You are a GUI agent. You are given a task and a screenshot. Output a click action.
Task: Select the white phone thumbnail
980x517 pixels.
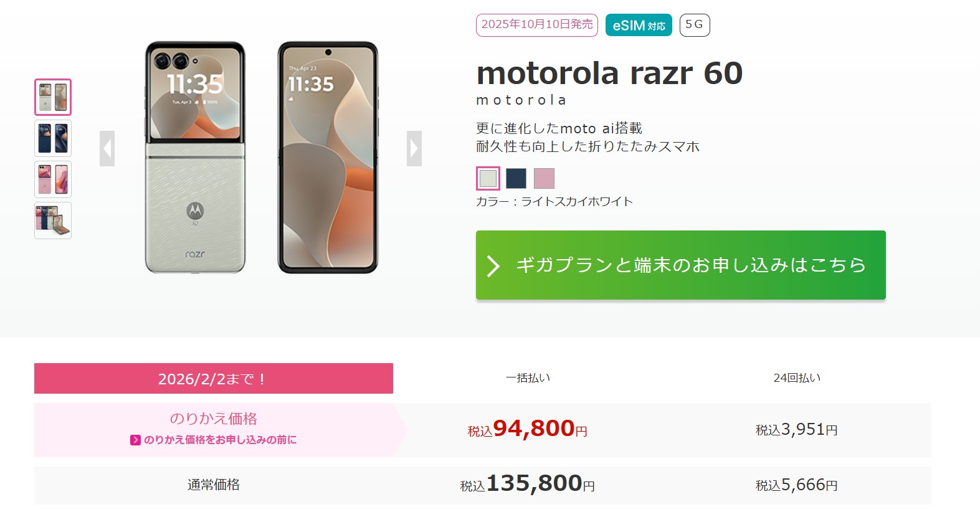(53, 97)
